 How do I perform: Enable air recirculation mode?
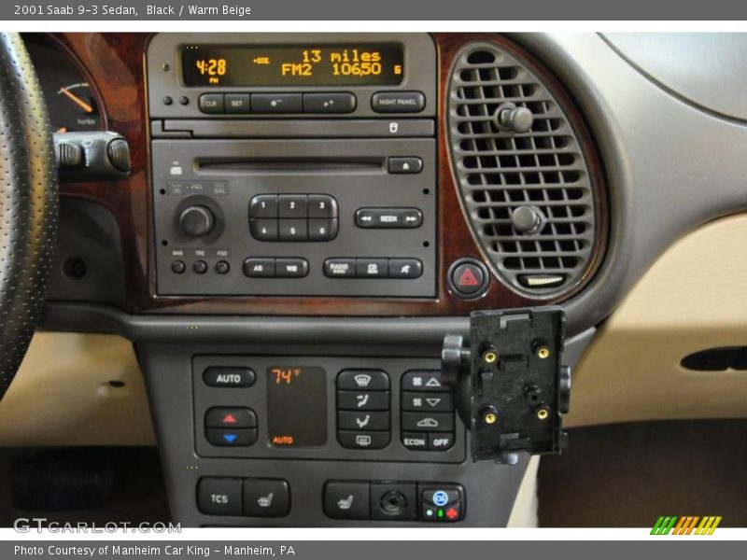point(427,422)
